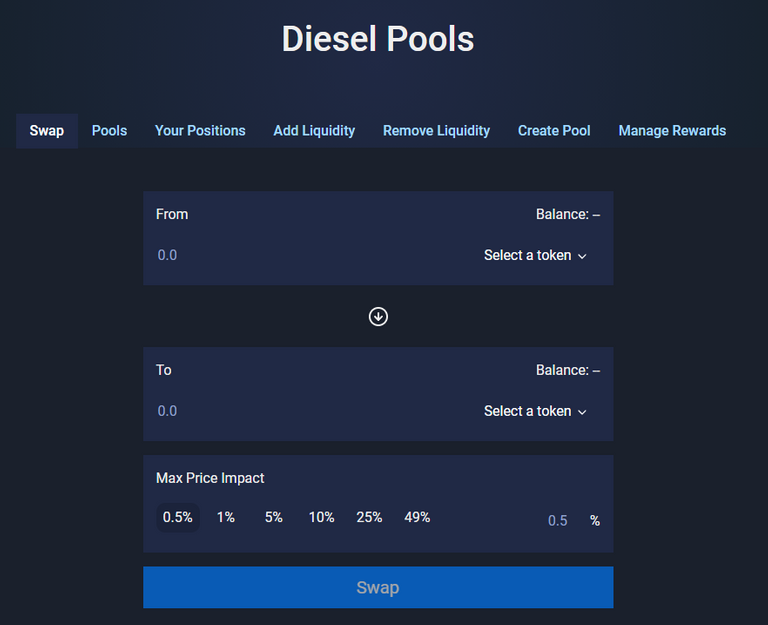
Task: Select 0.5% max price impact
Action: (x=178, y=517)
